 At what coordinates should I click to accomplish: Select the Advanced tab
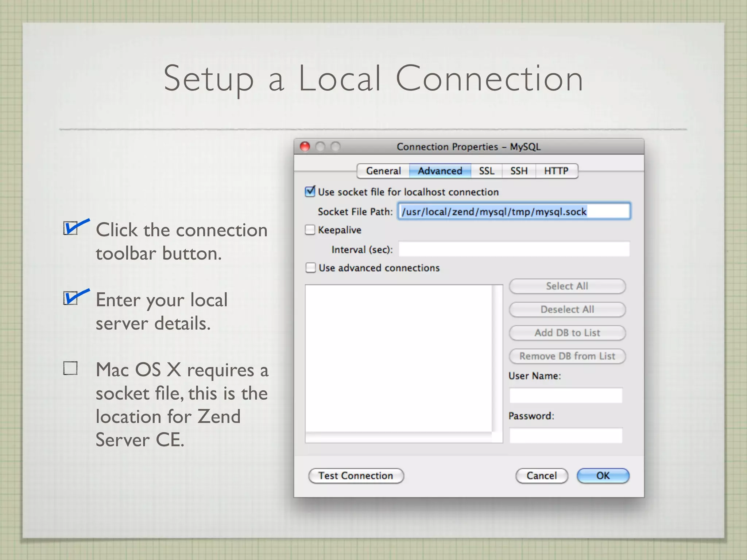[440, 171]
